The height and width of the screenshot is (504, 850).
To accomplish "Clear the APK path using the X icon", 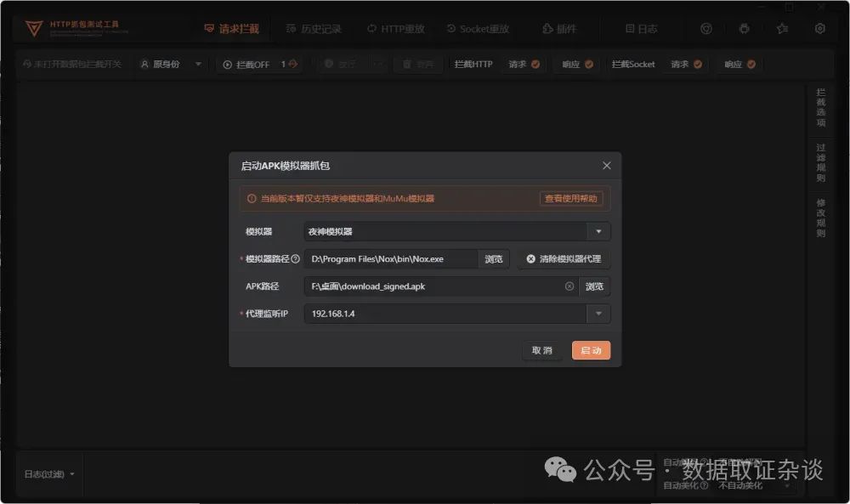I will (569, 286).
